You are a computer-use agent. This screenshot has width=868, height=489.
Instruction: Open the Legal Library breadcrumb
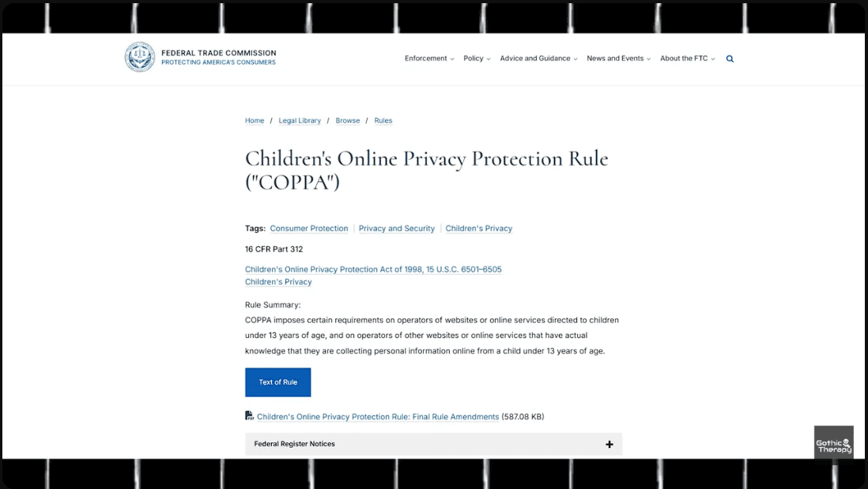(x=300, y=120)
